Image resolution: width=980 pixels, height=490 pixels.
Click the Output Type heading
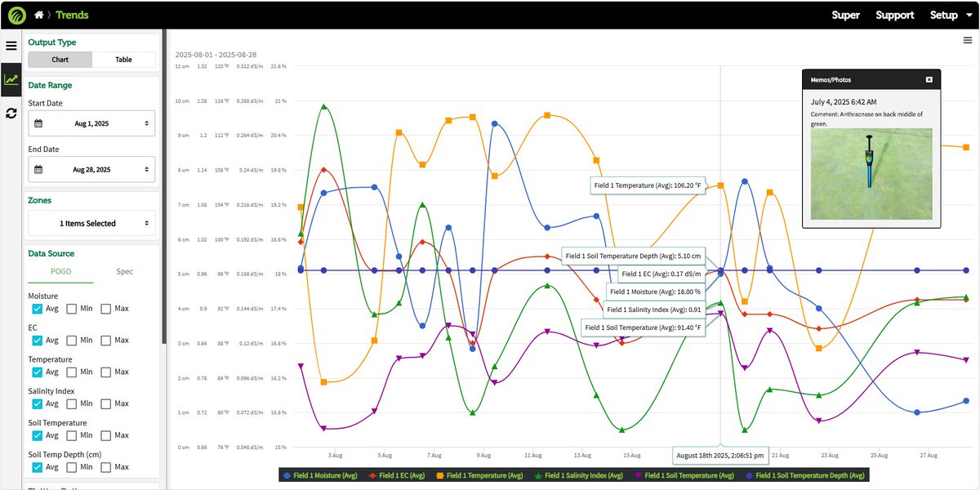tap(52, 42)
